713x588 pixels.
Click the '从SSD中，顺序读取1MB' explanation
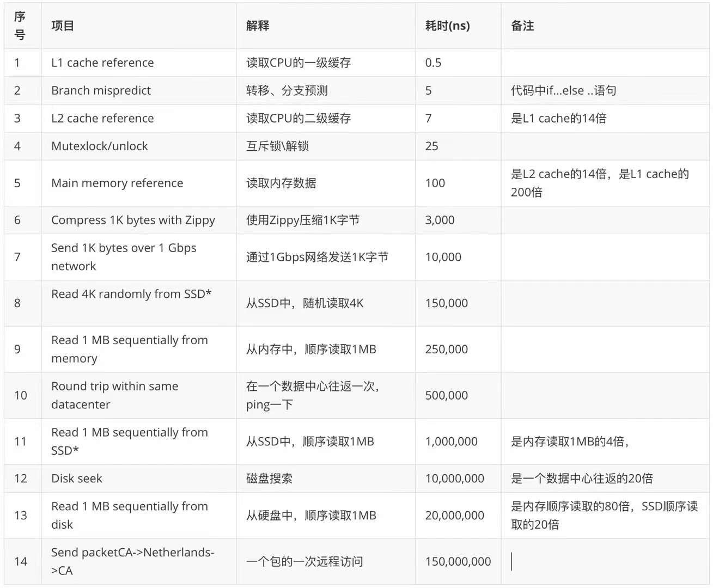[310, 442]
